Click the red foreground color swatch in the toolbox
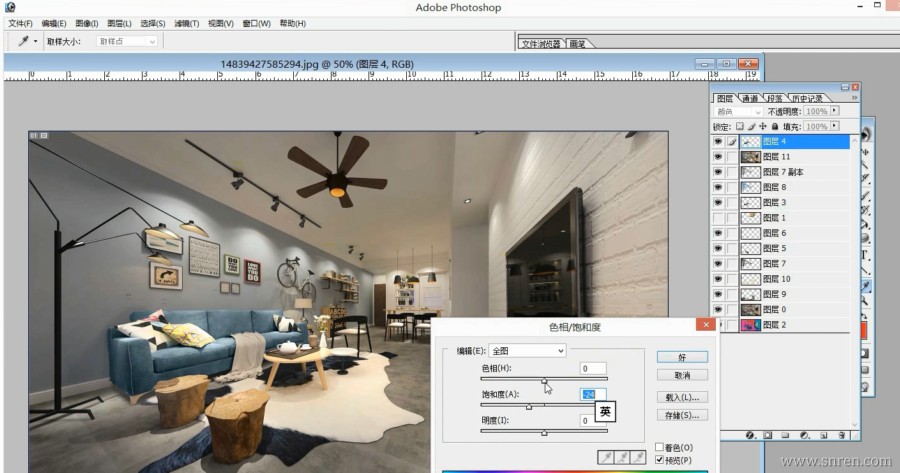 tap(865, 331)
